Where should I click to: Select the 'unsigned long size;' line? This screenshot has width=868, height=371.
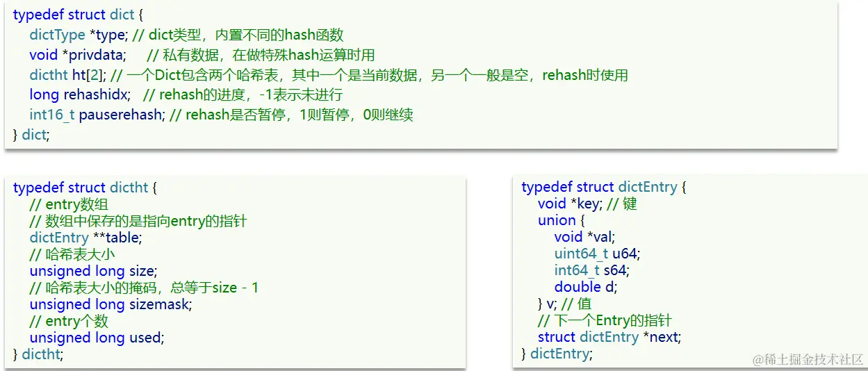[93, 271]
